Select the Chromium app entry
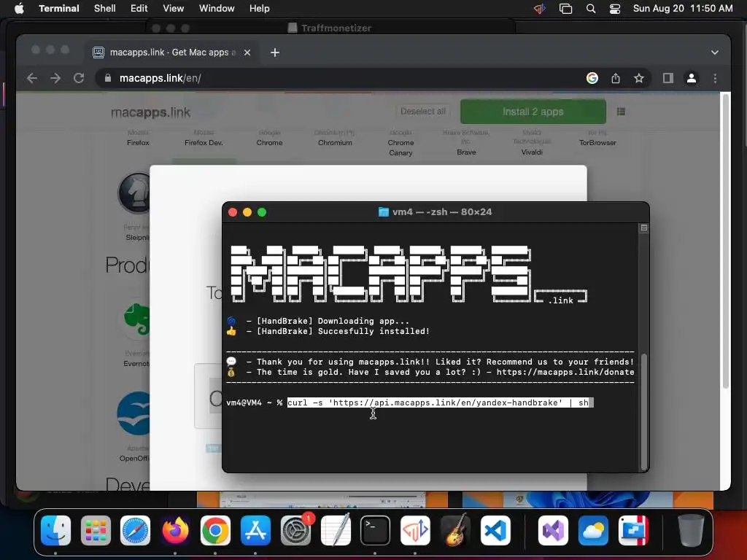 336,142
